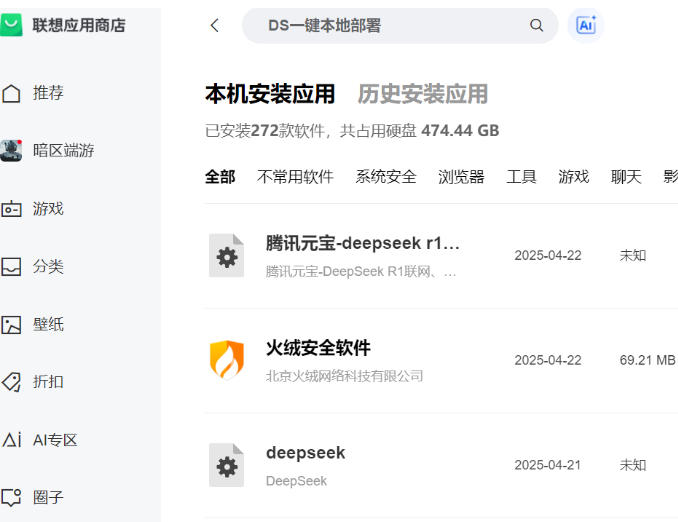Click the Lenovo App Store logo icon
678x522 pixels.
click(12, 25)
